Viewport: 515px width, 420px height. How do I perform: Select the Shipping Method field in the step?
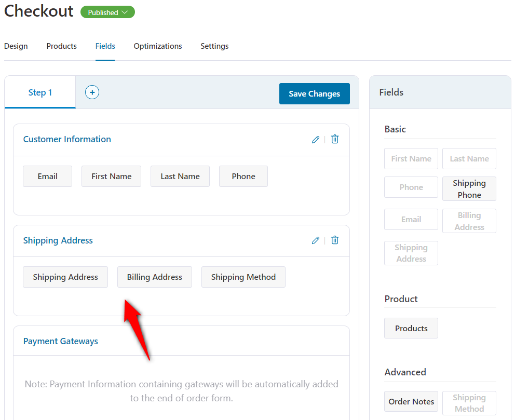click(243, 277)
